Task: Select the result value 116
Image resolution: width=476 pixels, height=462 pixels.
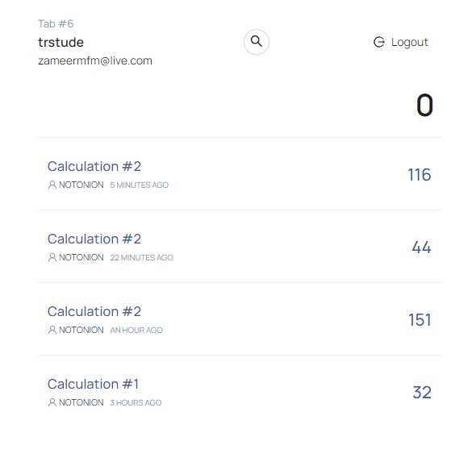Action: [x=420, y=175]
